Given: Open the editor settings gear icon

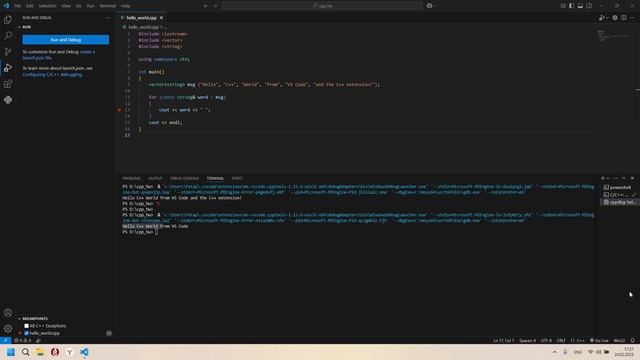Looking at the screenshot, I should pos(615,18).
